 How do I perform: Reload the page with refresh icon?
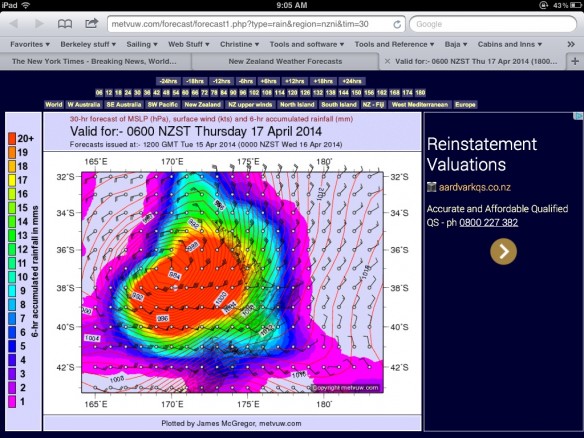tap(397, 25)
